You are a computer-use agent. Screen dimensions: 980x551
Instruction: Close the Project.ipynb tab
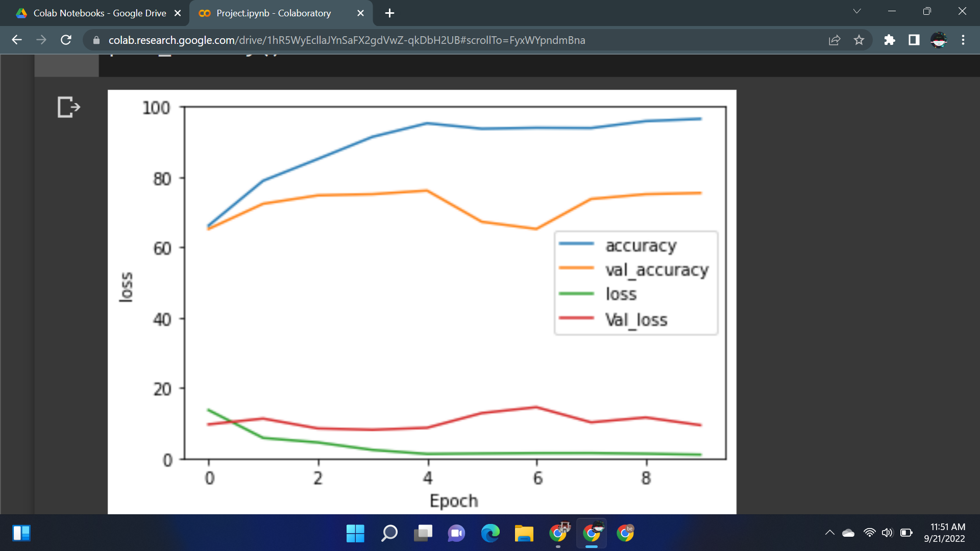[x=360, y=13]
